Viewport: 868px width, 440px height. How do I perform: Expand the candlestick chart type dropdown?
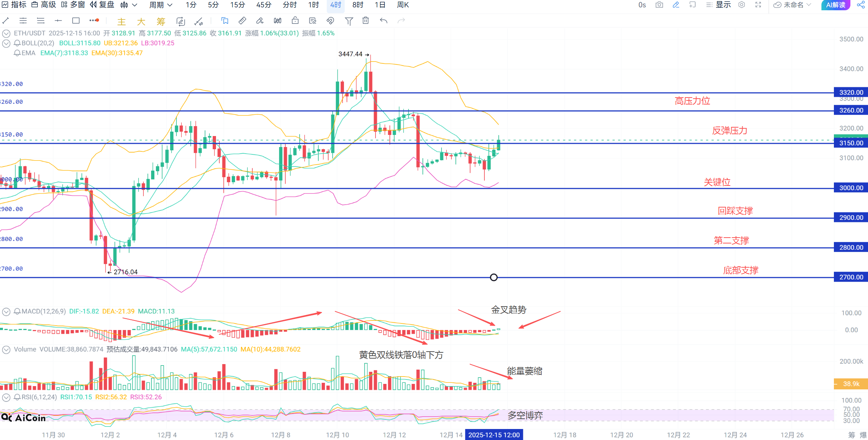[134, 5]
